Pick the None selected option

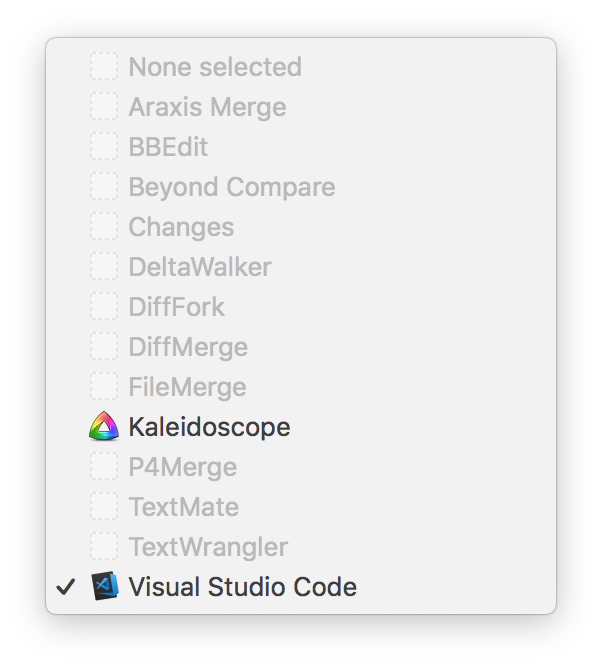(301, 66)
